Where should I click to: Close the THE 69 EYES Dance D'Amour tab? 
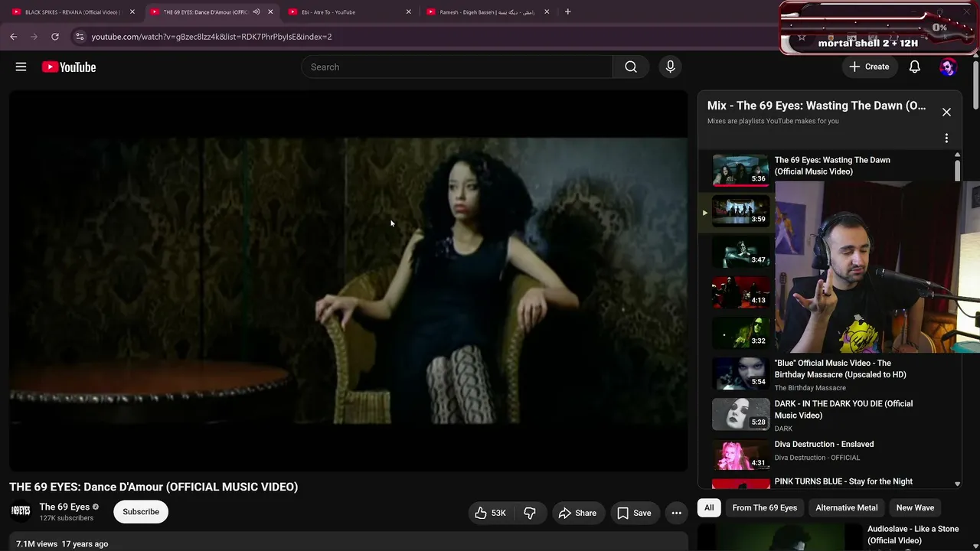click(x=270, y=11)
